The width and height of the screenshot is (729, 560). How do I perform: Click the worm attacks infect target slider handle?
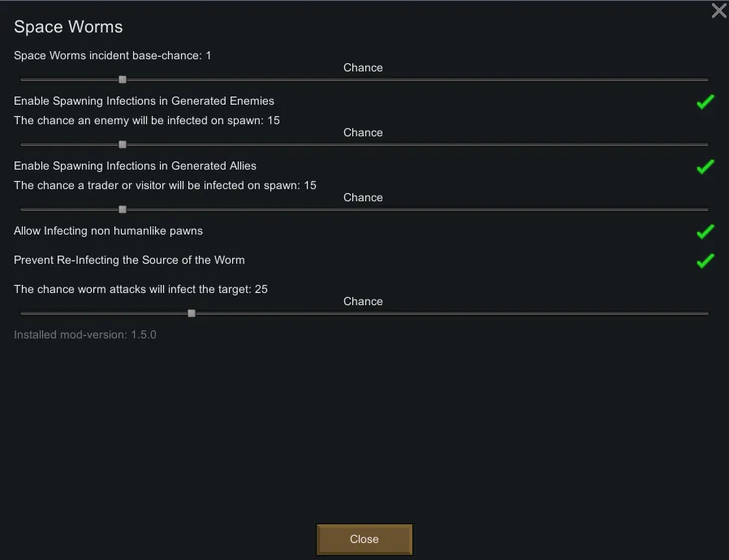coord(192,313)
